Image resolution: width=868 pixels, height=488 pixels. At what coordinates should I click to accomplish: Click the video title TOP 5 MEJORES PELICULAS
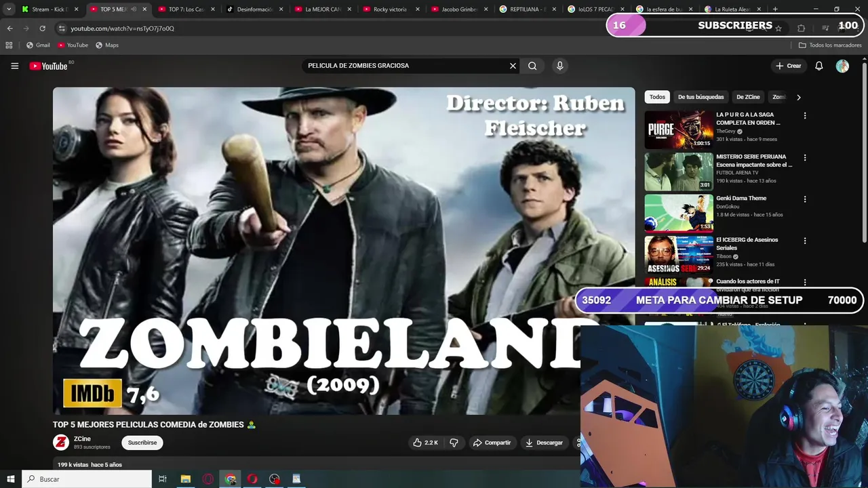[155, 425]
